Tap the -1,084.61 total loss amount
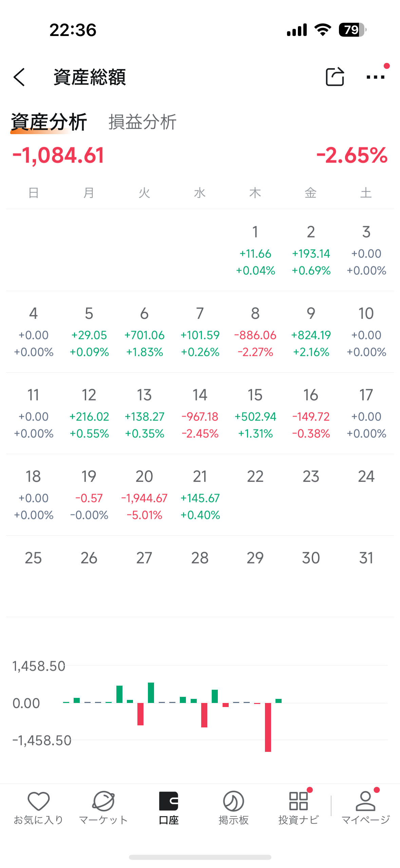 (58, 155)
